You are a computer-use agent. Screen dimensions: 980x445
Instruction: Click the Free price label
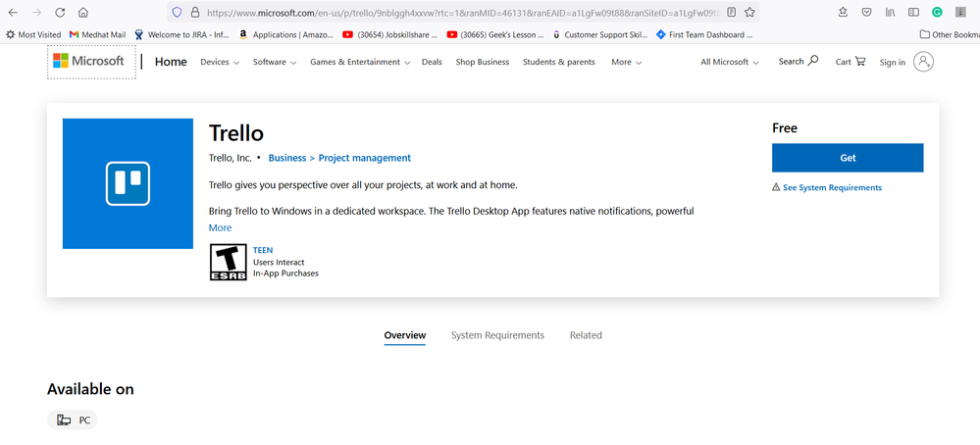tap(785, 128)
